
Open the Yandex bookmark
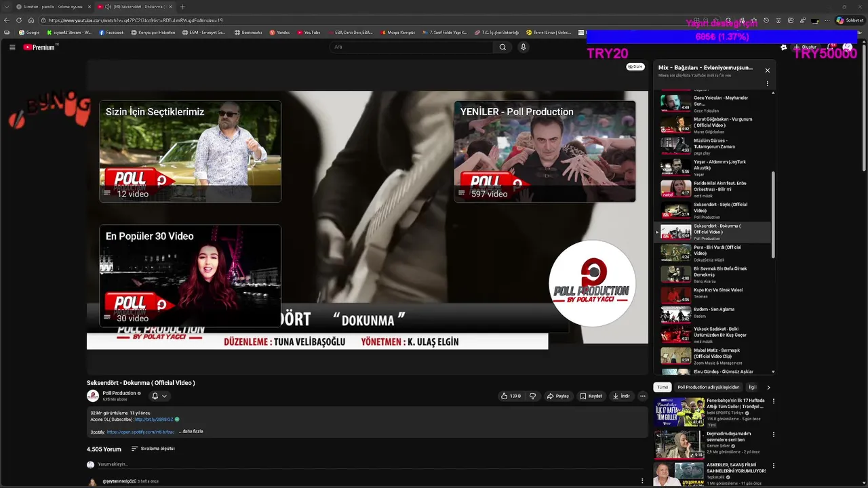[x=279, y=33]
